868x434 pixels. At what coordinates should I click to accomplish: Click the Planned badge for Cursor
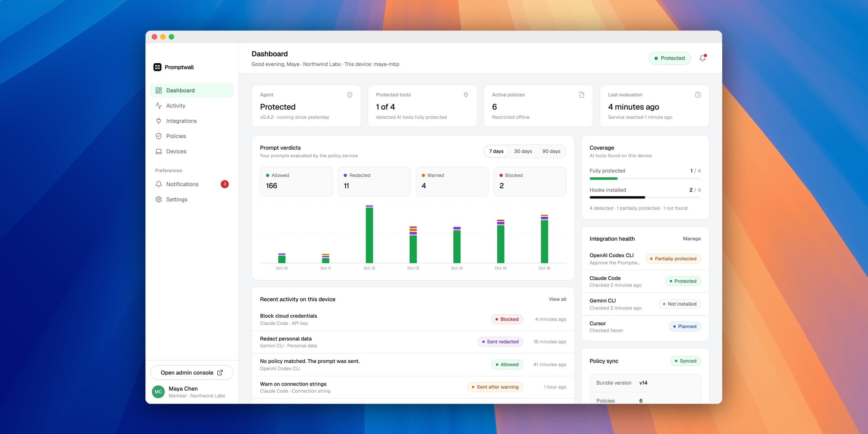click(x=685, y=327)
